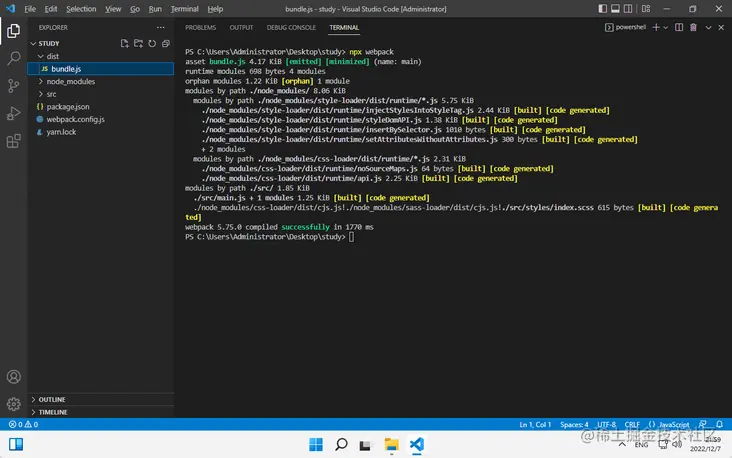
Task: Click the powershell terminal label
Action: tap(626, 28)
